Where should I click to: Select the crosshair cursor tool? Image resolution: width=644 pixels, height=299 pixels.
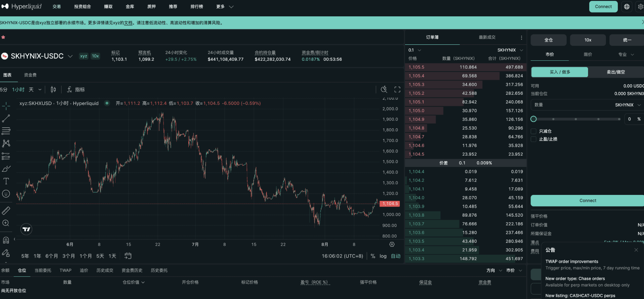click(x=6, y=106)
